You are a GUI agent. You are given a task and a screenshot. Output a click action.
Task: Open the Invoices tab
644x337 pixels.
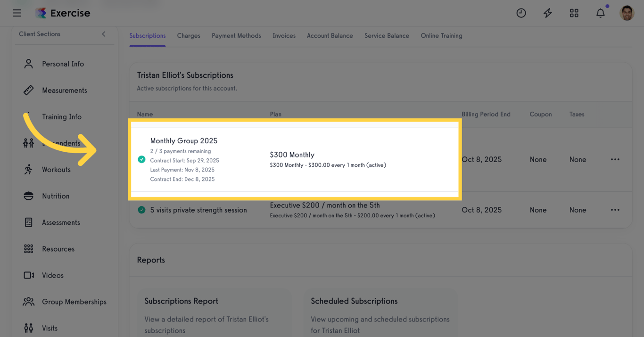tap(284, 36)
